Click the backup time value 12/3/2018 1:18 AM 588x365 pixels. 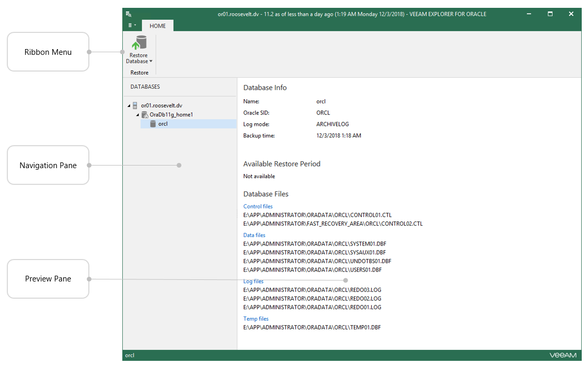[339, 136]
